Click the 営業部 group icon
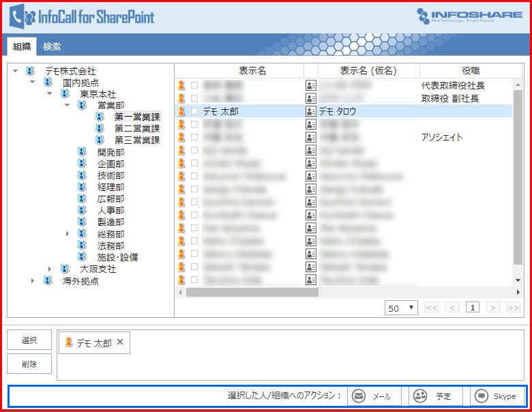 (x=82, y=105)
